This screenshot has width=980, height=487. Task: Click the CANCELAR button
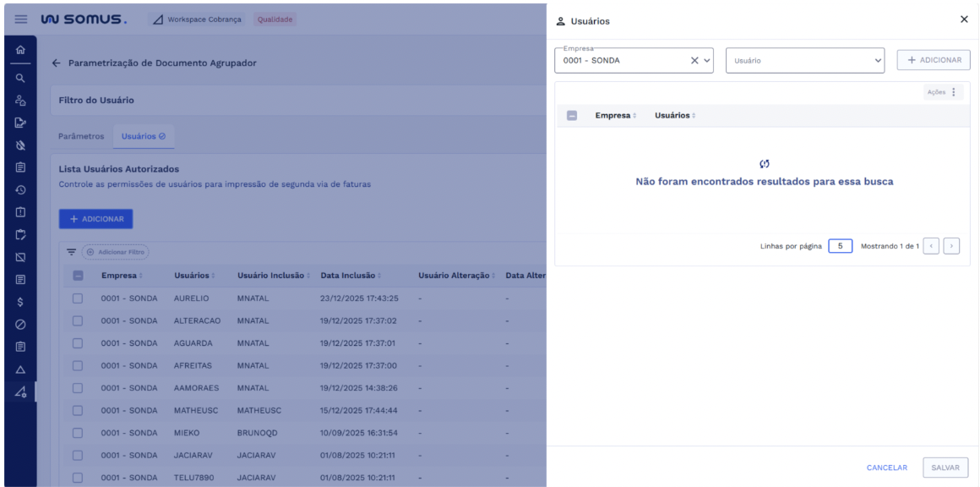coord(886,468)
